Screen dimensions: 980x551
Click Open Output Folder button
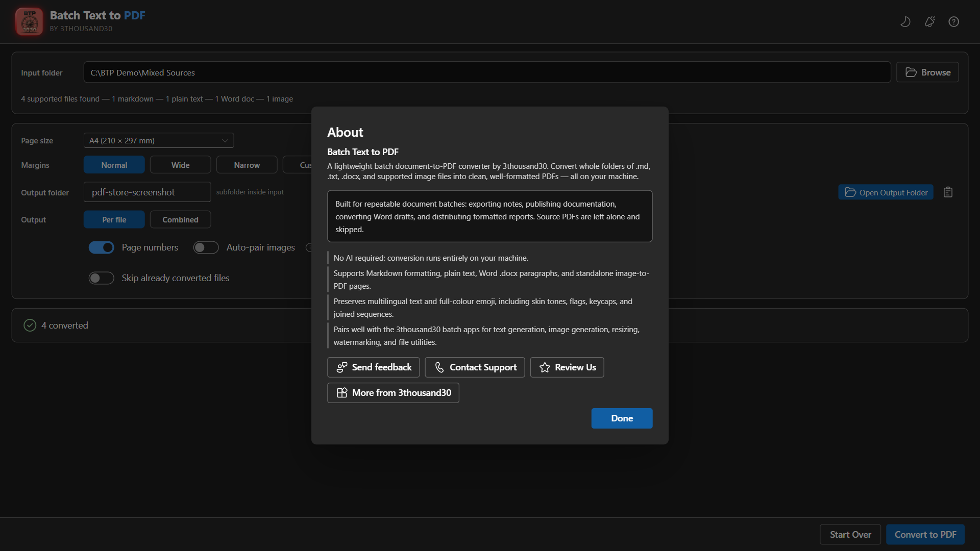click(886, 192)
